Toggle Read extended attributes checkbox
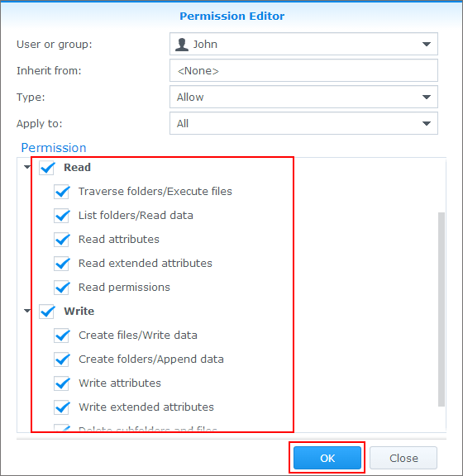The height and width of the screenshot is (476, 463). tap(62, 264)
